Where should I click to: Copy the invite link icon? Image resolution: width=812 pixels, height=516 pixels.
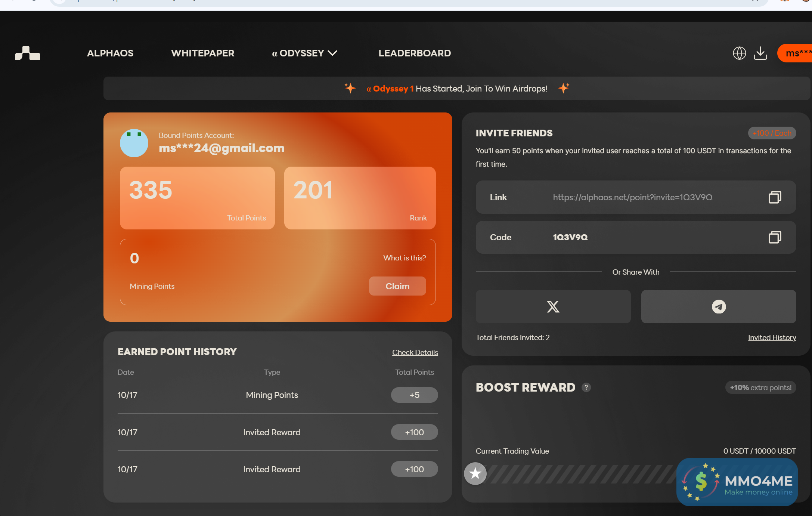pos(775,197)
